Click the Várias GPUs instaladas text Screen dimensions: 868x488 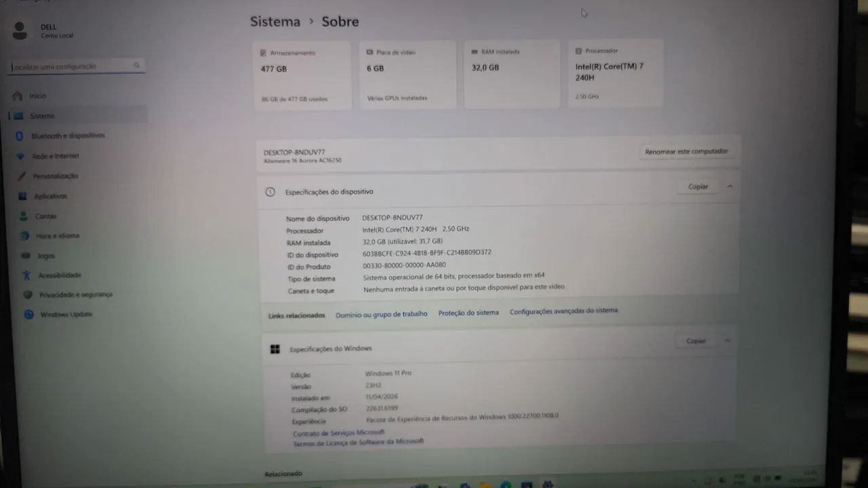tap(397, 98)
